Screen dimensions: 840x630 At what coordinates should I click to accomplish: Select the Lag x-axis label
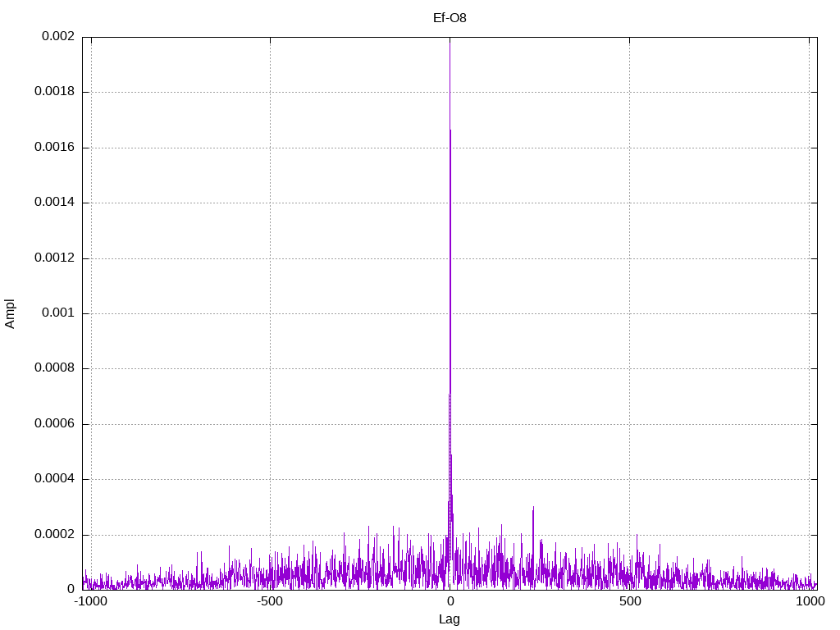coord(450,619)
